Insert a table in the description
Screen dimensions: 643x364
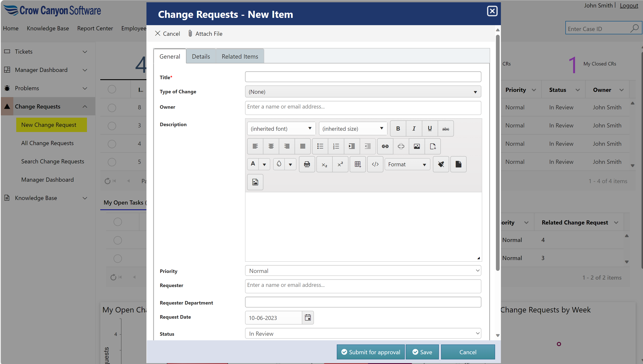[x=358, y=164]
